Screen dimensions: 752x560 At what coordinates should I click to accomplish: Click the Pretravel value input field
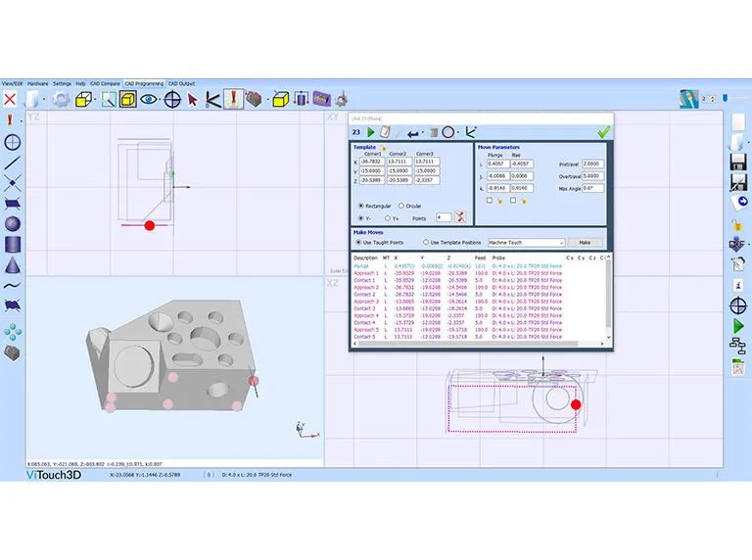593,164
